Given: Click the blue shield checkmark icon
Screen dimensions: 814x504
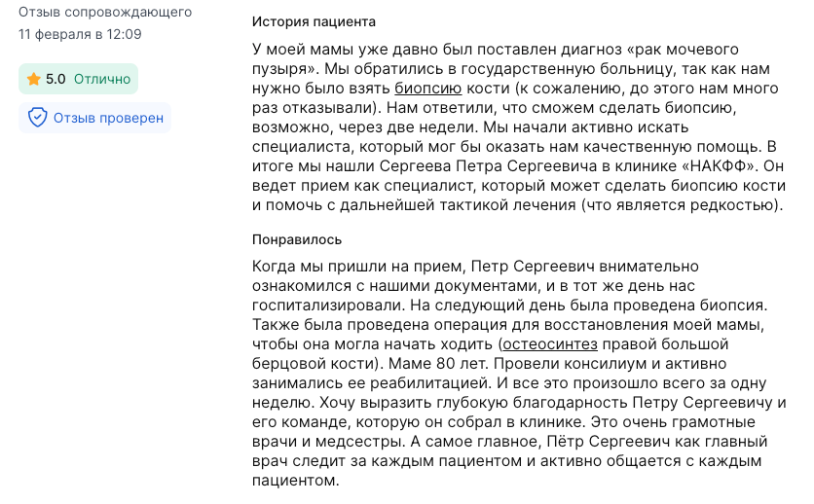Looking at the screenshot, I should 38,118.
